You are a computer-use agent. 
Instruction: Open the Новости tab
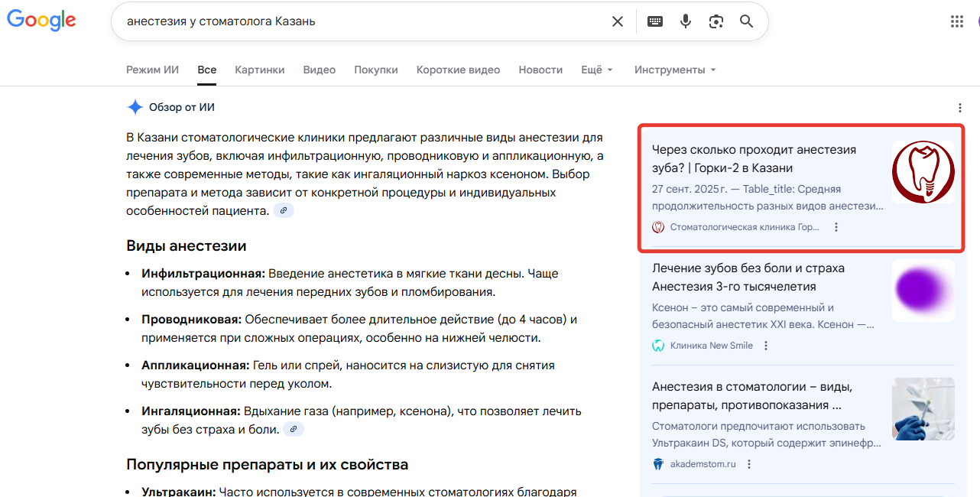[x=540, y=70]
